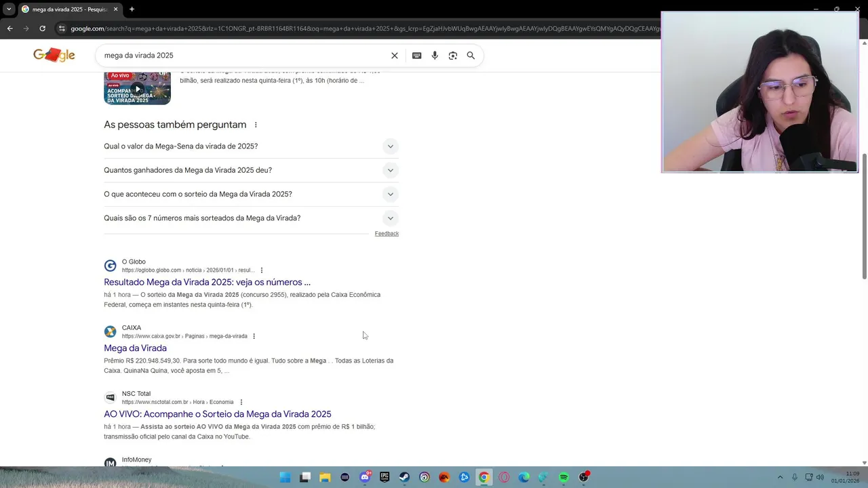This screenshot has height=488, width=868.
Task: Search by image with Google Lens
Action: (453, 56)
